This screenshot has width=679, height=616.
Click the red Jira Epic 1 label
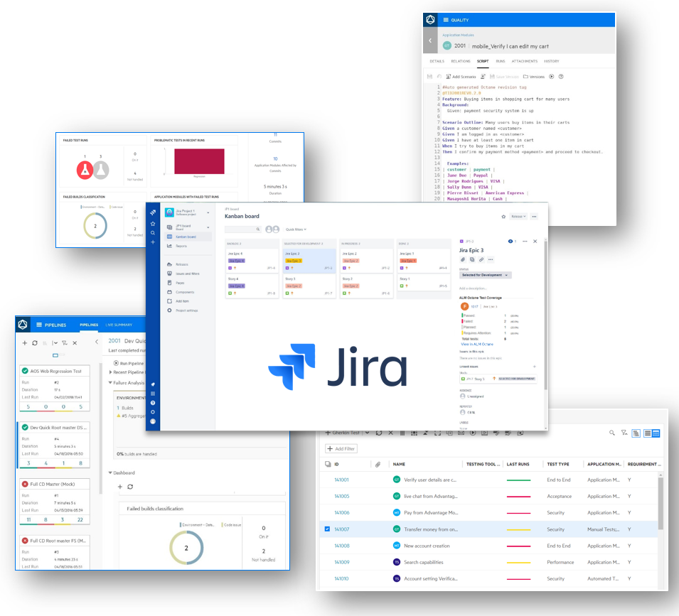pyautogui.click(x=408, y=261)
